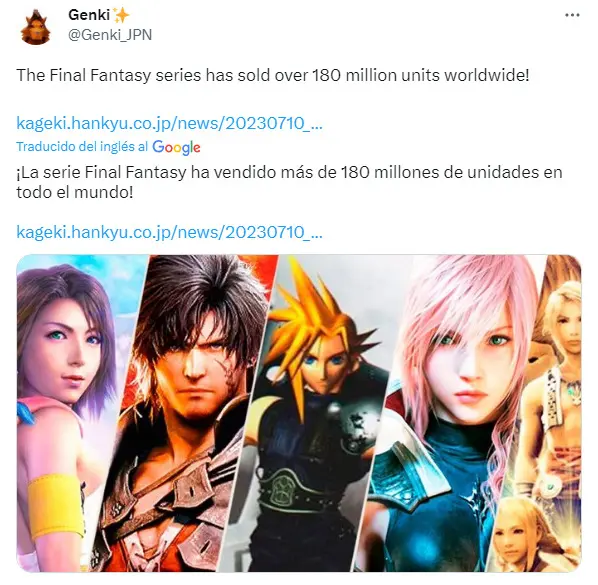
Task: Open the three-dot more options menu
Action: point(572,15)
